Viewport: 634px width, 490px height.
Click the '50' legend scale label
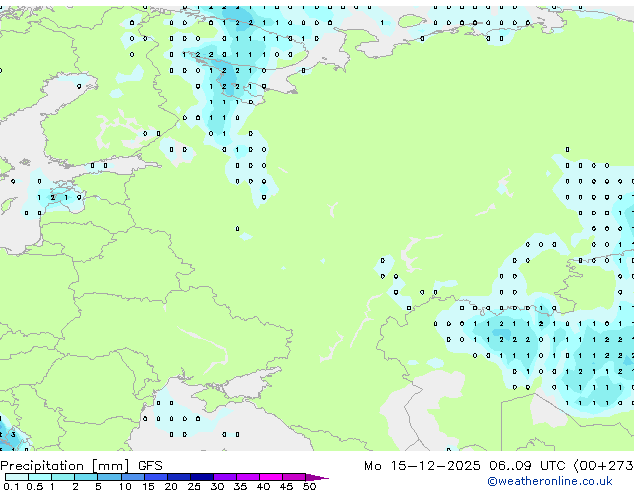click(x=309, y=486)
